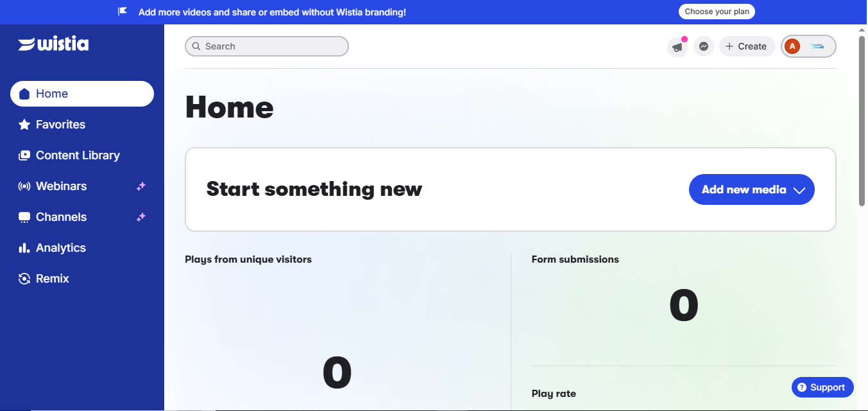Click the Choose your plan button

point(717,12)
